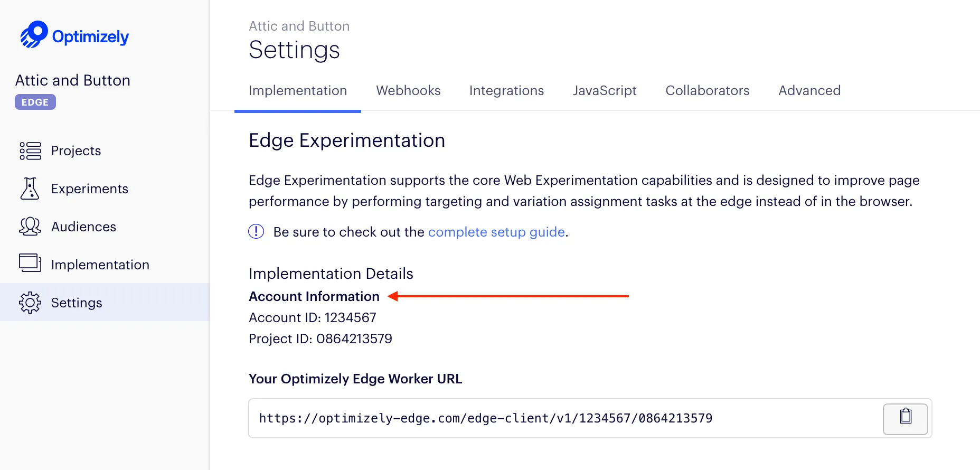Open the Advanced tab
The width and height of the screenshot is (980, 470).
pyautogui.click(x=809, y=90)
